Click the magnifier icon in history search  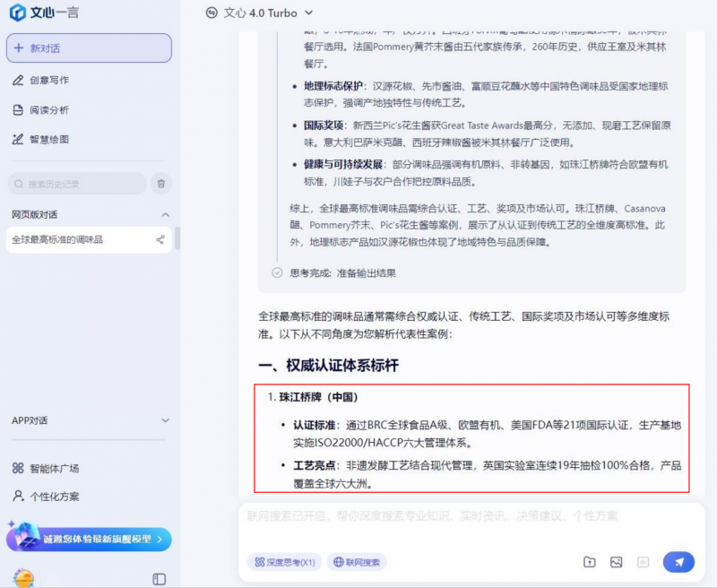coord(19,184)
